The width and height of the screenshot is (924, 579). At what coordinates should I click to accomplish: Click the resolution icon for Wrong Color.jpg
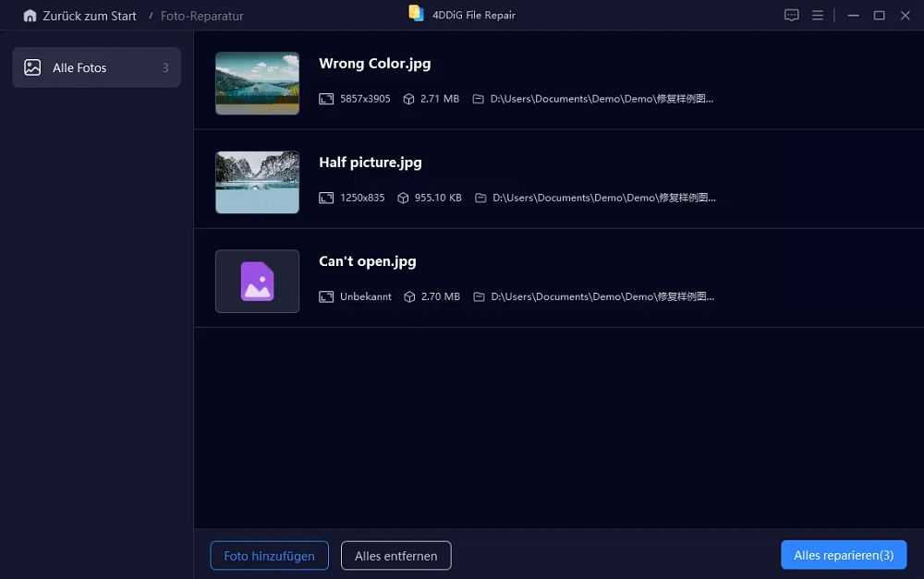pos(326,99)
